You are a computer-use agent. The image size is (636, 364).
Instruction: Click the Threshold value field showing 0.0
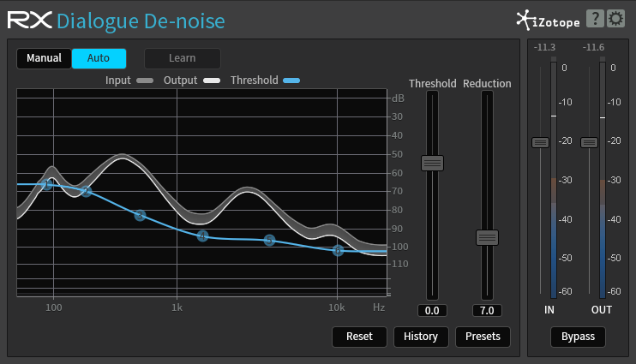coord(432,311)
